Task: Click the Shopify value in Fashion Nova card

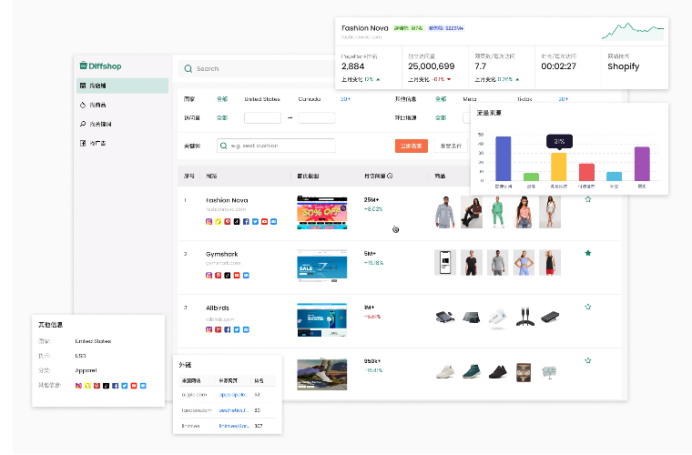Action: (623, 67)
